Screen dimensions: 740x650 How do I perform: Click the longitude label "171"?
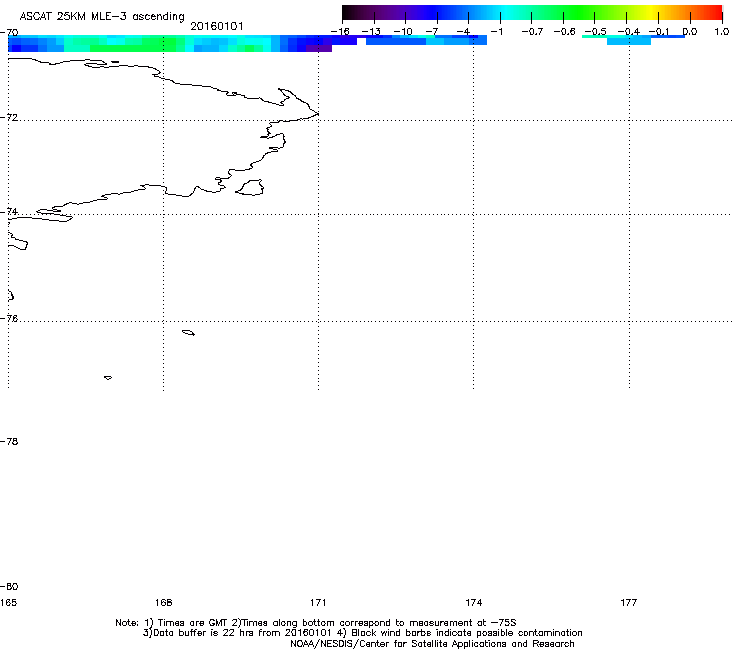pos(318,602)
